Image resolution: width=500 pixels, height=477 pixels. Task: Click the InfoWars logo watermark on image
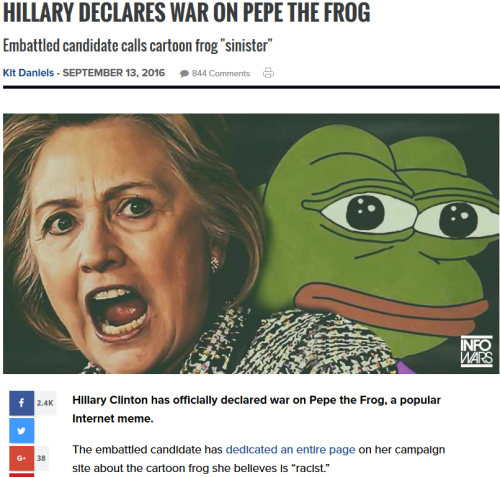coord(477,352)
